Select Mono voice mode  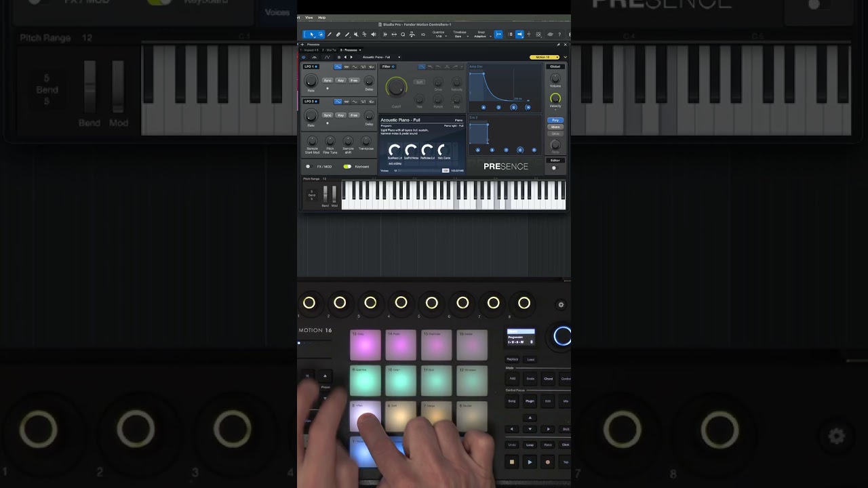(555, 127)
